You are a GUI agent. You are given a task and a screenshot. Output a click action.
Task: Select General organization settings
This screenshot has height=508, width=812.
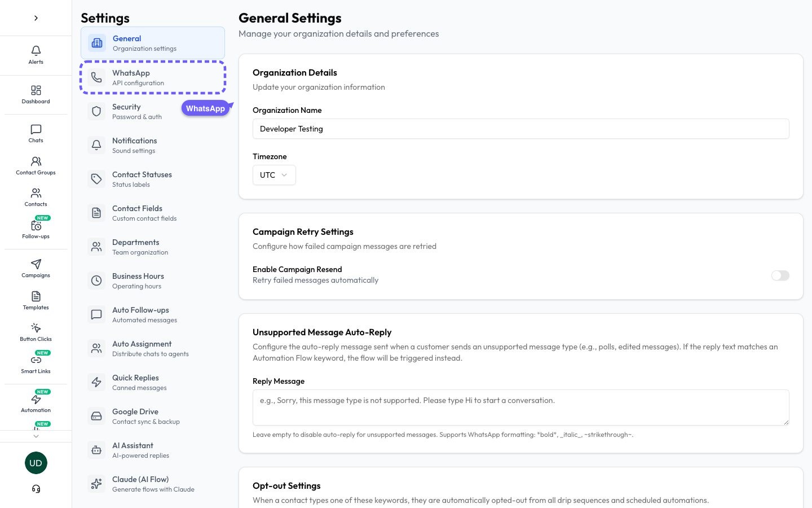(153, 43)
